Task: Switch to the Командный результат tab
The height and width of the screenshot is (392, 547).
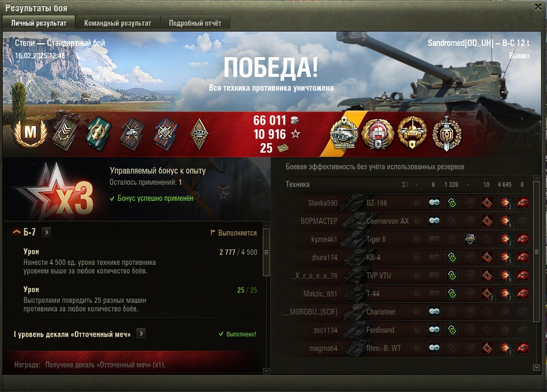Action: [118, 23]
